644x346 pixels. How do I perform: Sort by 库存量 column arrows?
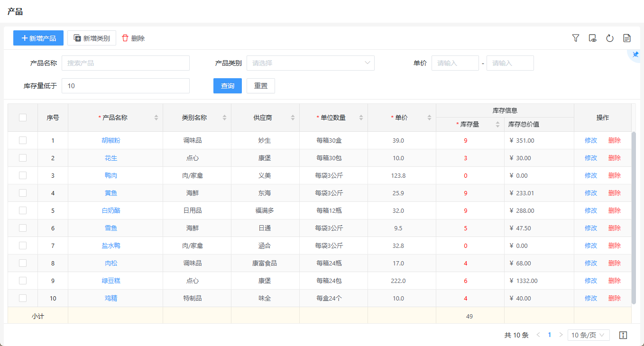(x=497, y=124)
